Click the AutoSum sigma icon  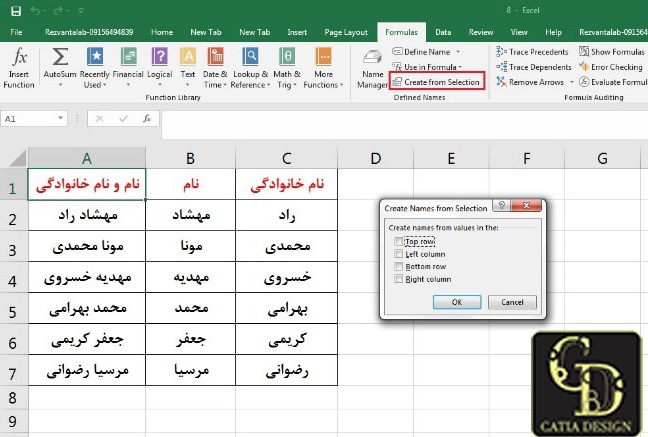(60, 57)
